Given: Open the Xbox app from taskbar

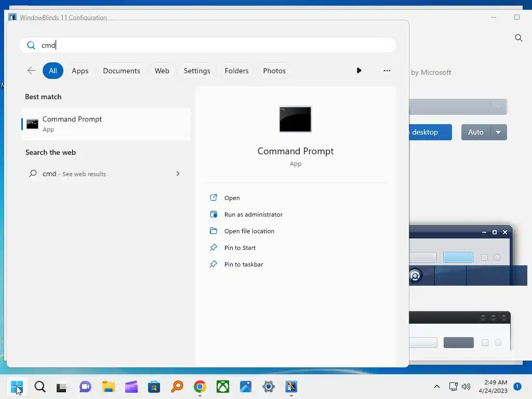Looking at the screenshot, I should [x=223, y=387].
